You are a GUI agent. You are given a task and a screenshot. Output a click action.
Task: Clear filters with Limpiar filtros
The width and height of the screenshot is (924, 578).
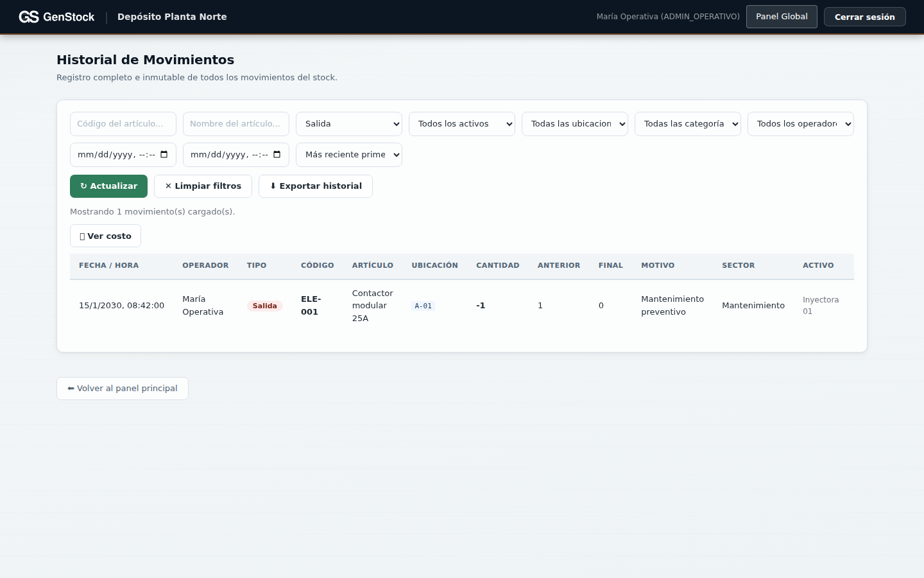203,186
